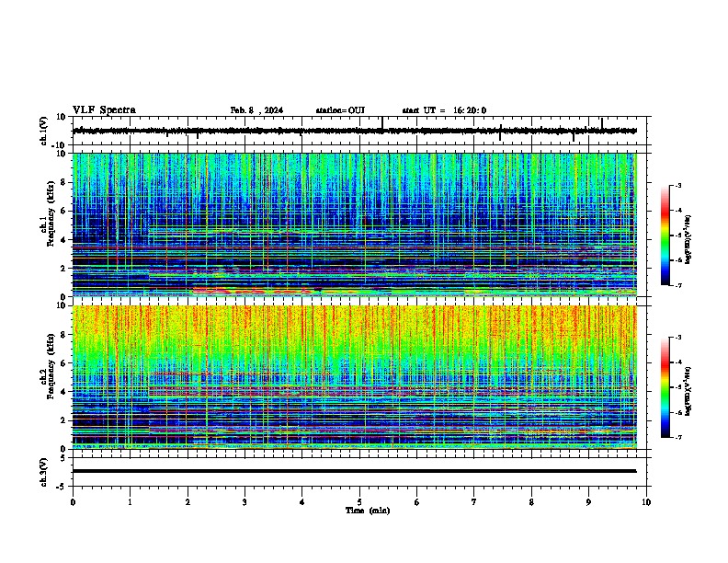
Task: Select the "start UT = 16:20:0" text
Action: click(x=444, y=110)
